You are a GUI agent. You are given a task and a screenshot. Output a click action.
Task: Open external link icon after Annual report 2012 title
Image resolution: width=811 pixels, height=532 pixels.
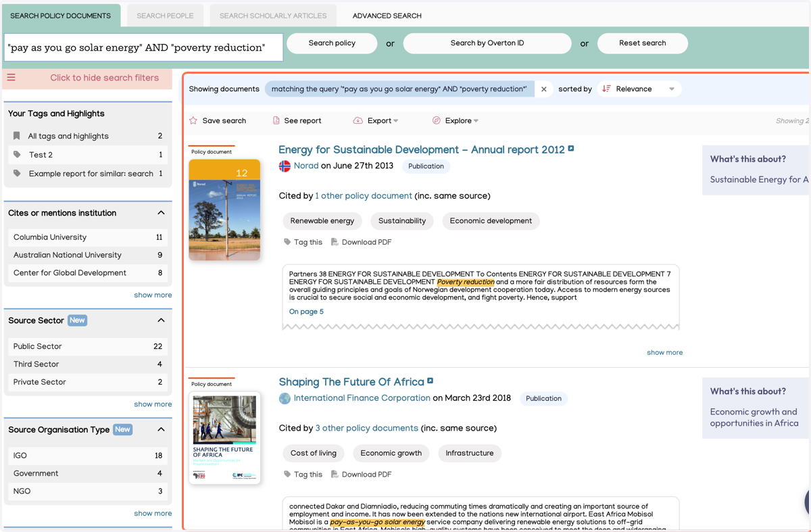tap(571, 149)
